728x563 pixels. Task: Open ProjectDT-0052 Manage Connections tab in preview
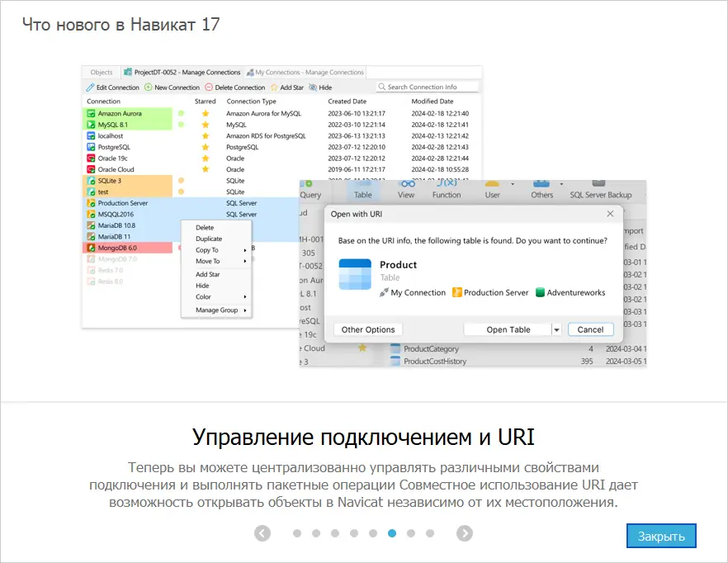point(182,73)
